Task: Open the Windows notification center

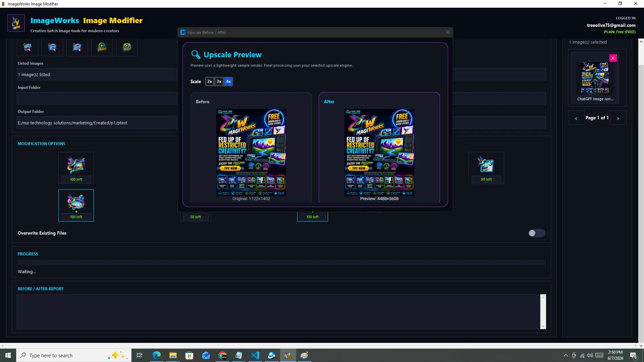Action: pyautogui.click(x=634, y=355)
